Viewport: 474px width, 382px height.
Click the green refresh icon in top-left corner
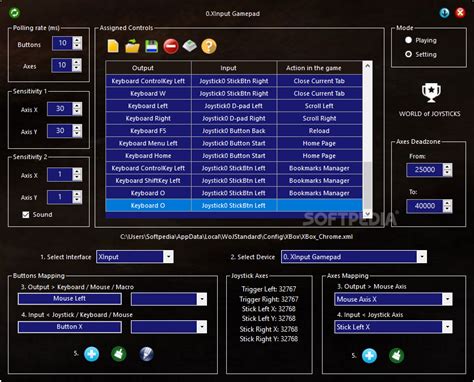point(14,13)
